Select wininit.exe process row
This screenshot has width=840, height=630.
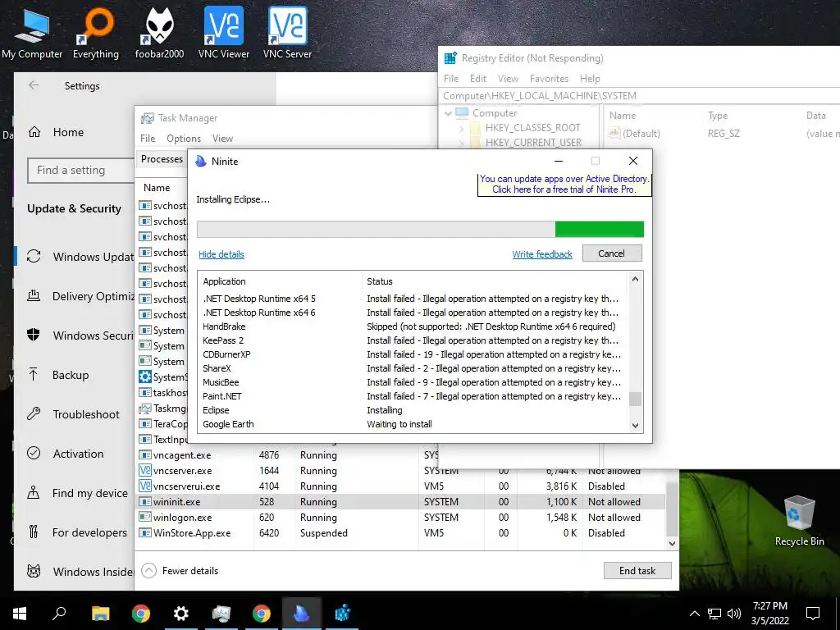pyautogui.click(x=400, y=502)
